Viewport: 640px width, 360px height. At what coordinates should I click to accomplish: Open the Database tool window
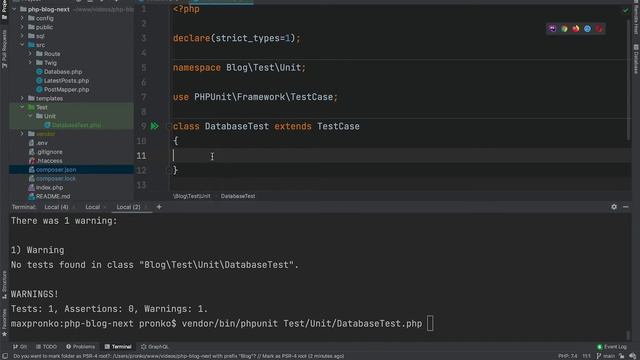pyautogui.click(x=636, y=59)
